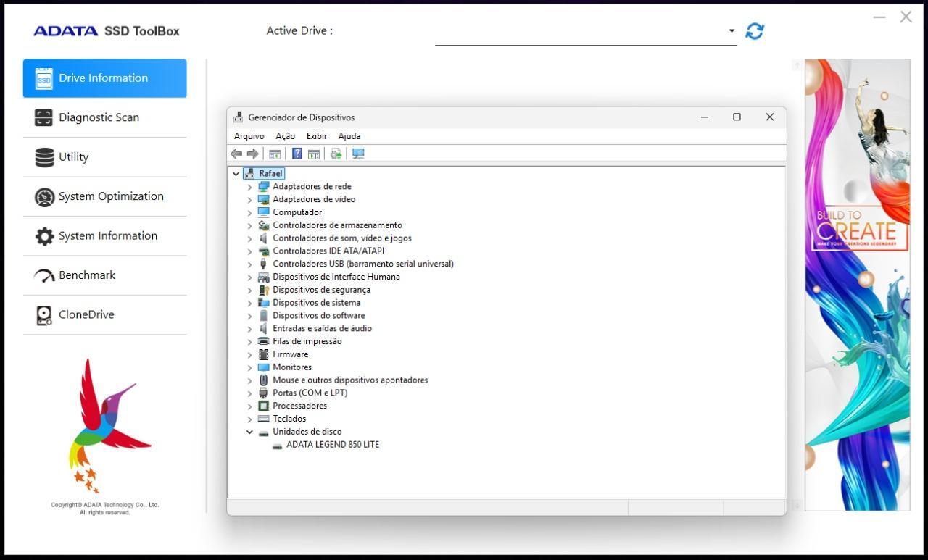Select the Firmware category
The image size is (928, 560).
pos(291,354)
